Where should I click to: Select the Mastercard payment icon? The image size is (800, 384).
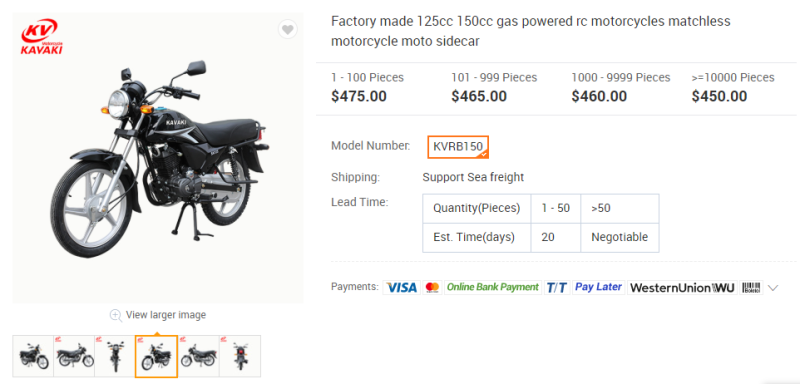coord(432,288)
